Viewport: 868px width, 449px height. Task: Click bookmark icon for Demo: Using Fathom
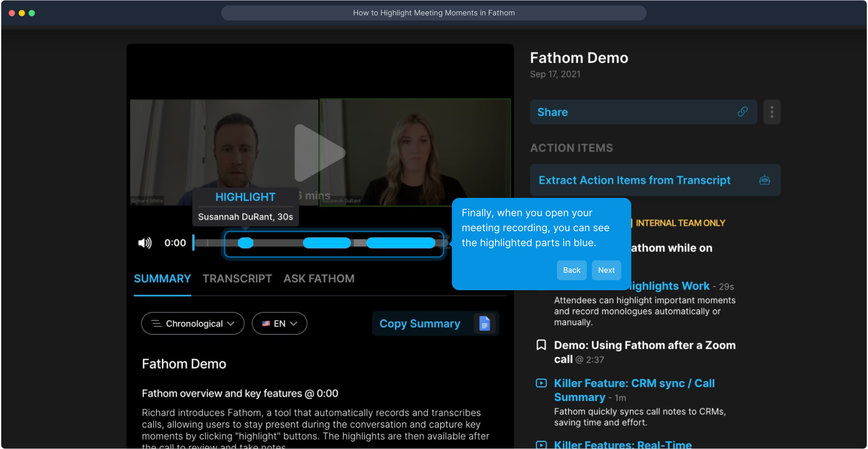[x=541, y=345]
